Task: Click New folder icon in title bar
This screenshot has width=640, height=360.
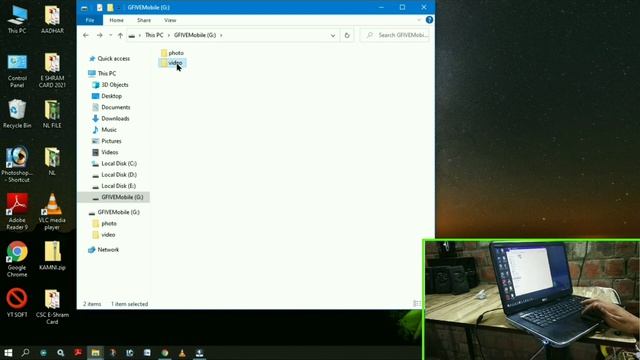Action: coord(110,7)
